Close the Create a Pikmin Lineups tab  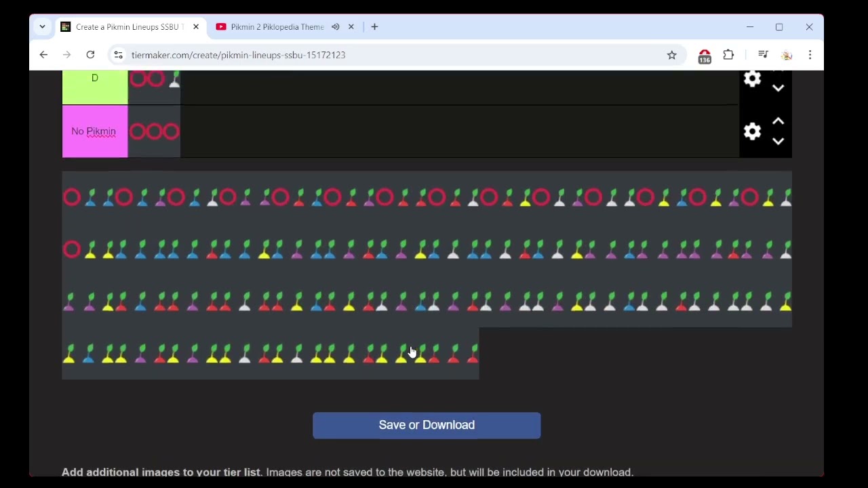click(x=196, y=27)
